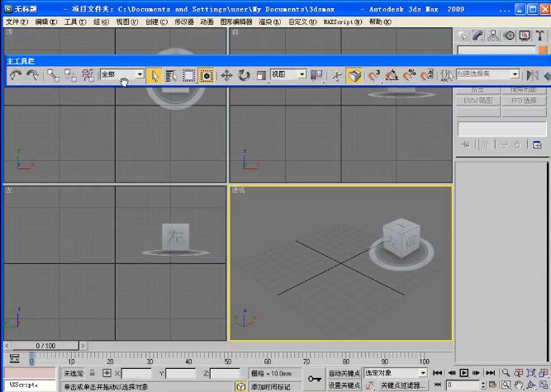This screenshot has width=551, height=392.
Task: Open the 工具(T) menu
Action: pos(75,21)
